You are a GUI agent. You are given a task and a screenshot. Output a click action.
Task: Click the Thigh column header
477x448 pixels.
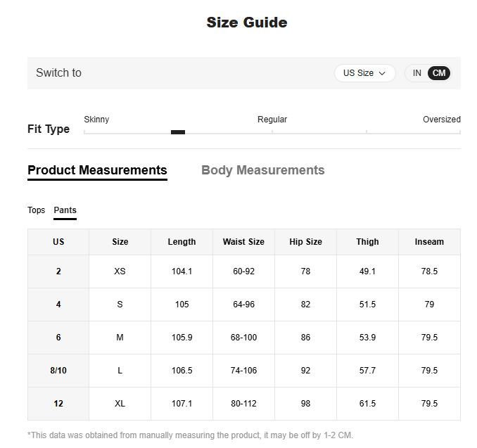367,242
